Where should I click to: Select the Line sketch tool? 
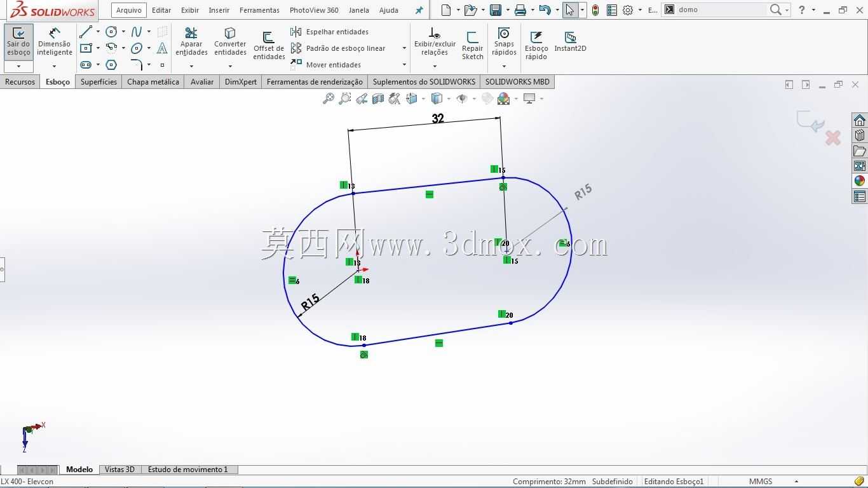86,31
